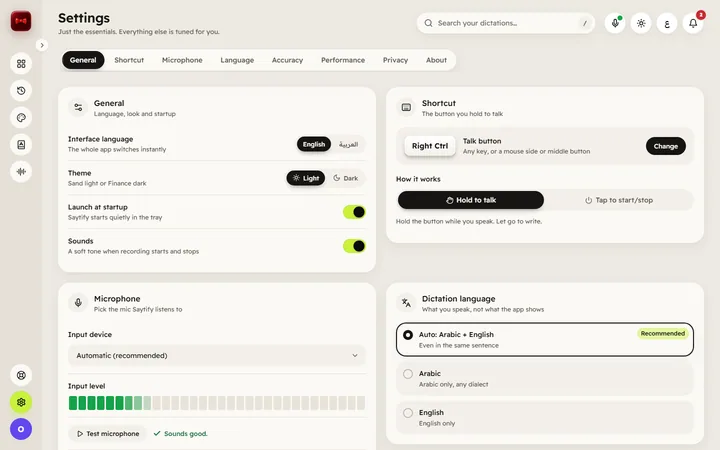Select Auto: Arabic + English radio

pyautogui.click(x=408, y=335)
